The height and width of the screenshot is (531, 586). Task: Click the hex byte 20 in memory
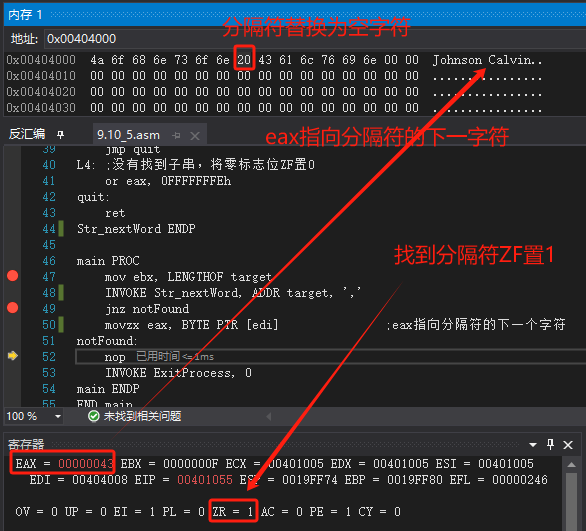(244, 60)
